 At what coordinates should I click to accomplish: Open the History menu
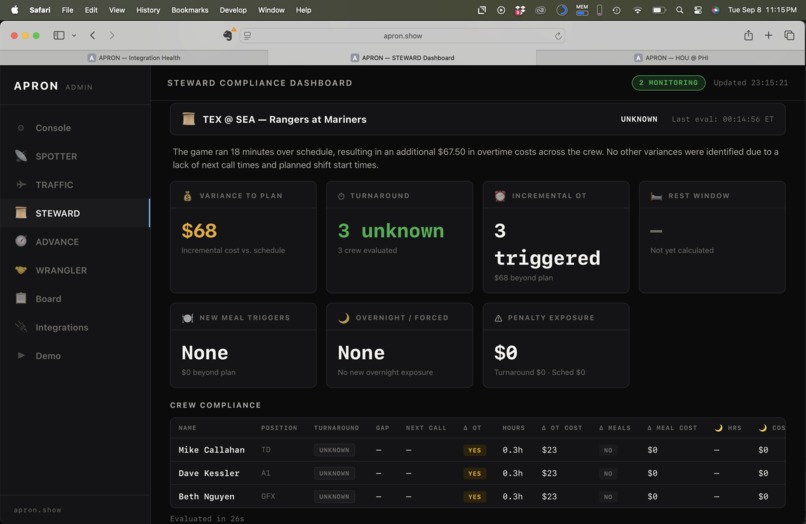[x=148, y=10]
